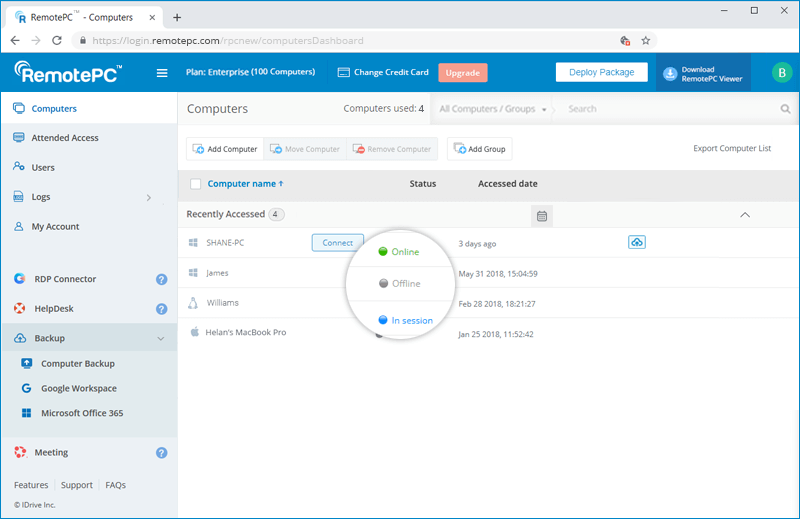Collapse the Recently Accessed group
This screenshot has width=800, height=519.
pyautogui.click(x=744, y=215)
